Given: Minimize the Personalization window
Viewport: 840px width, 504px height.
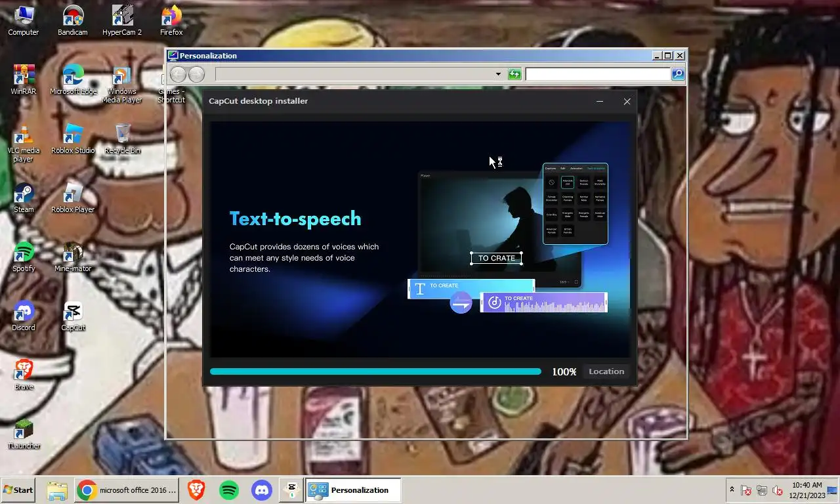Looking at the screenshot, I should pos(657,56).
